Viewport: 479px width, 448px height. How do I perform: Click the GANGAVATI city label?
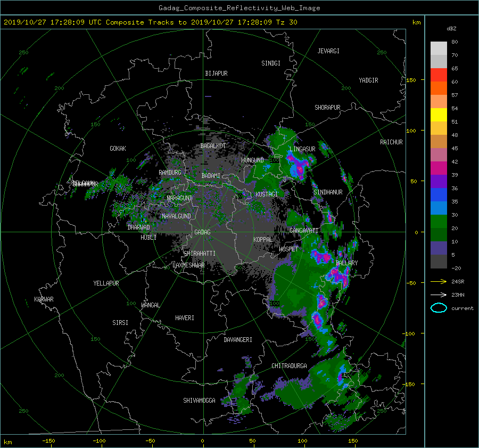(x=304, y=231)
